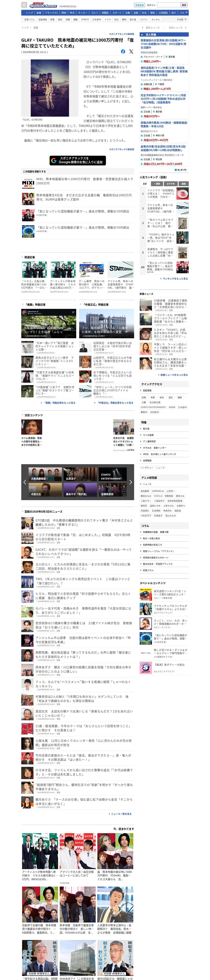Click 「美脚」特集記事をもっと見る link
This screenshot has width=210, height=980.
click(59, 402)
